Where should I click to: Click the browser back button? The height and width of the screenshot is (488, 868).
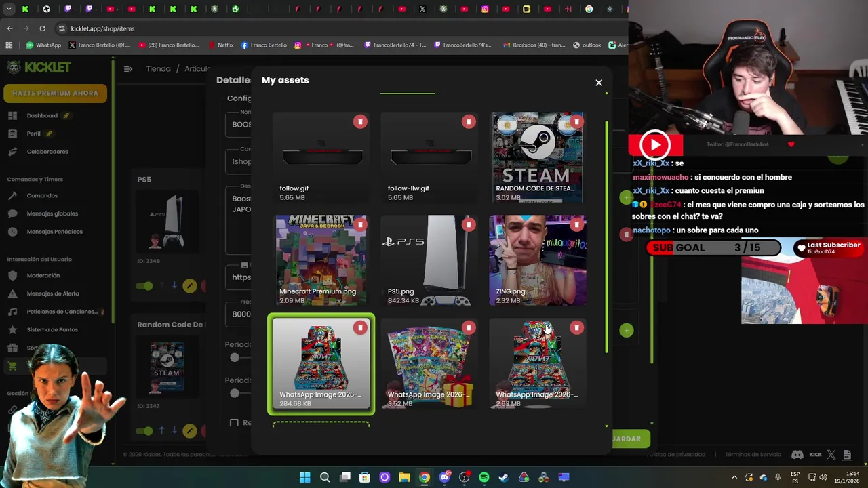9,28
